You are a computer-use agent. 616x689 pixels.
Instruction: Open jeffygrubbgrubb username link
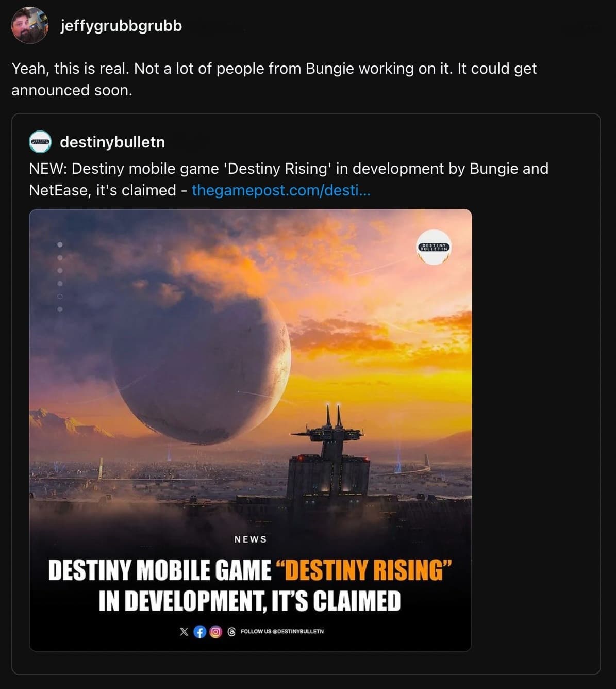click(121, 25)
